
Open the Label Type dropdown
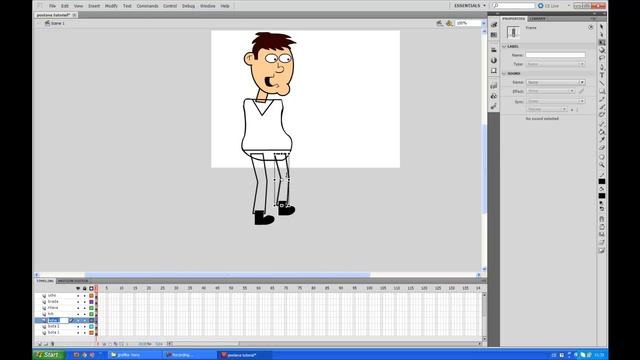tap(556, 64)
